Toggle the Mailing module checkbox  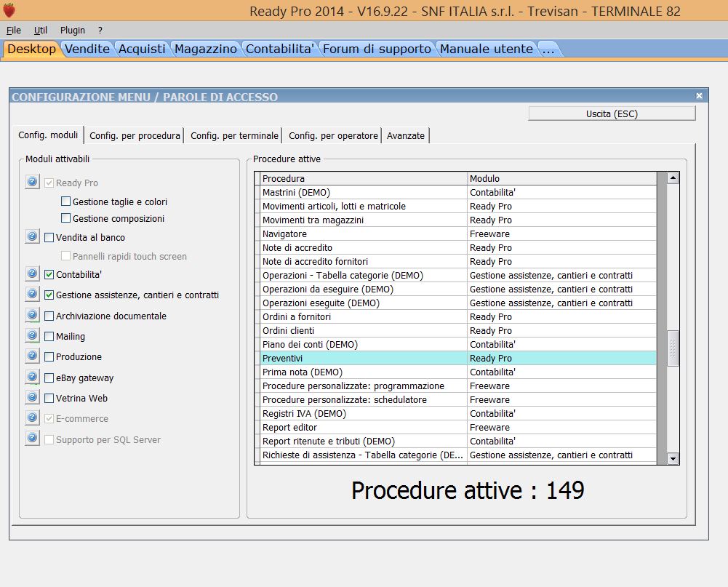tap(49, 336)
